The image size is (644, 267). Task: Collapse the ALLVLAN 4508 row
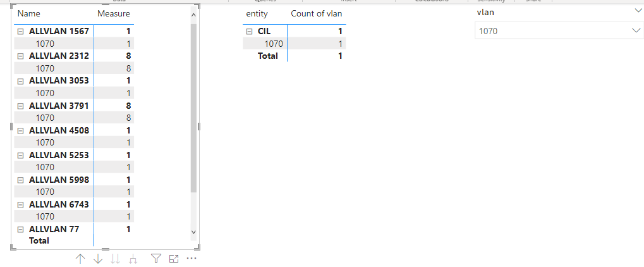point(20,130)
